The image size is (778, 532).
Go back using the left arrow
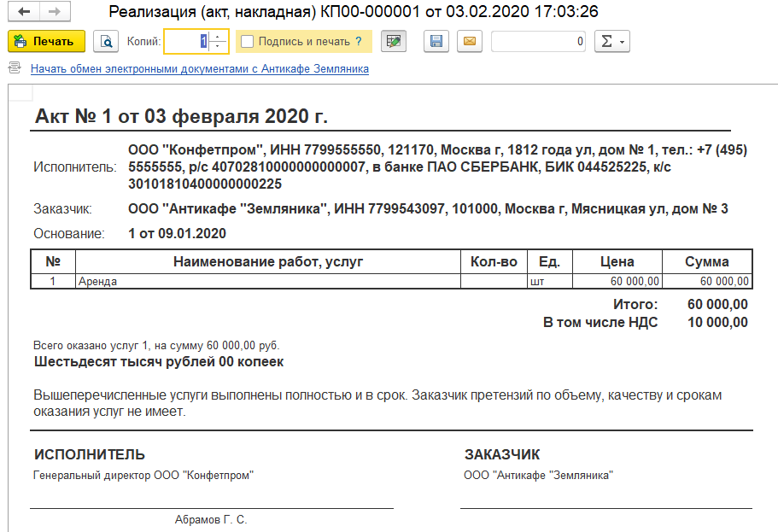(23, 12)
